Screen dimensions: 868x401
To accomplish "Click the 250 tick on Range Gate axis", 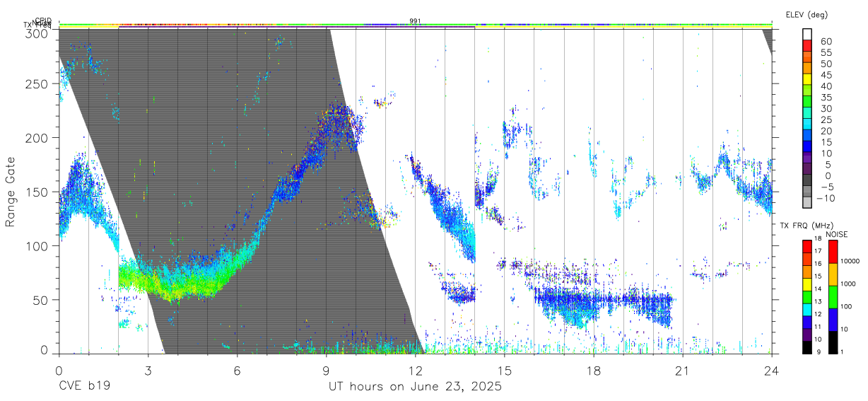I will click(37, 83).
